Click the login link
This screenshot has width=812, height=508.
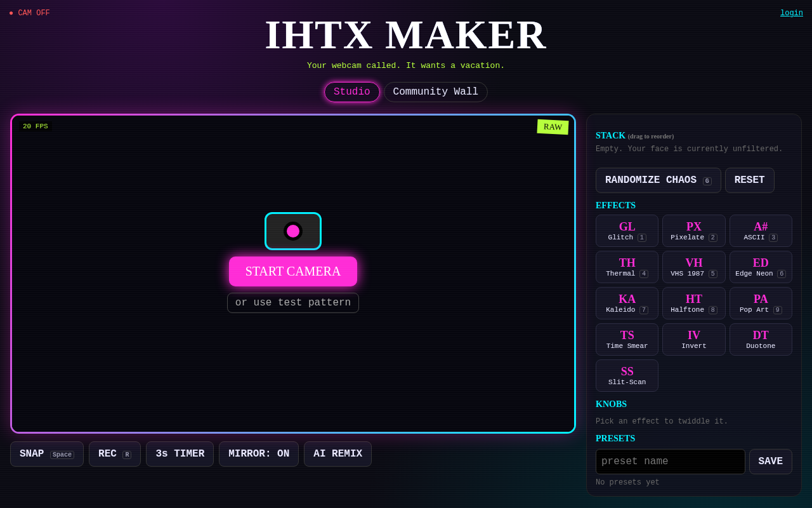[x=792, y=13]
